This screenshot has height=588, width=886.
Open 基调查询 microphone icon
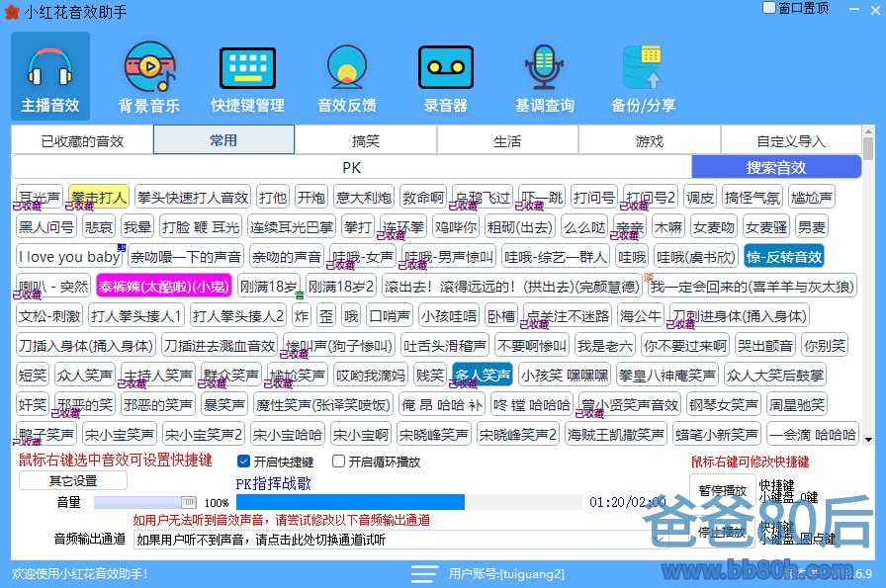coord(544,76)
